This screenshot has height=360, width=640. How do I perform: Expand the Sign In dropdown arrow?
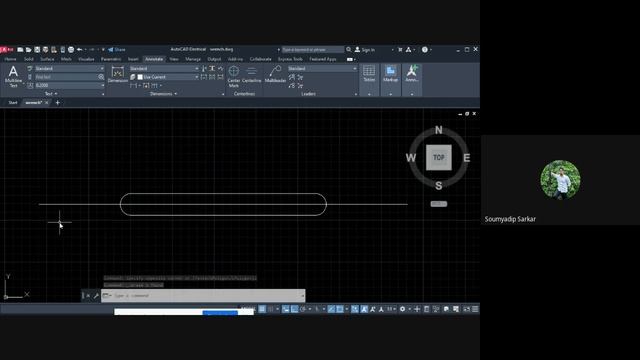click(393, 50)
